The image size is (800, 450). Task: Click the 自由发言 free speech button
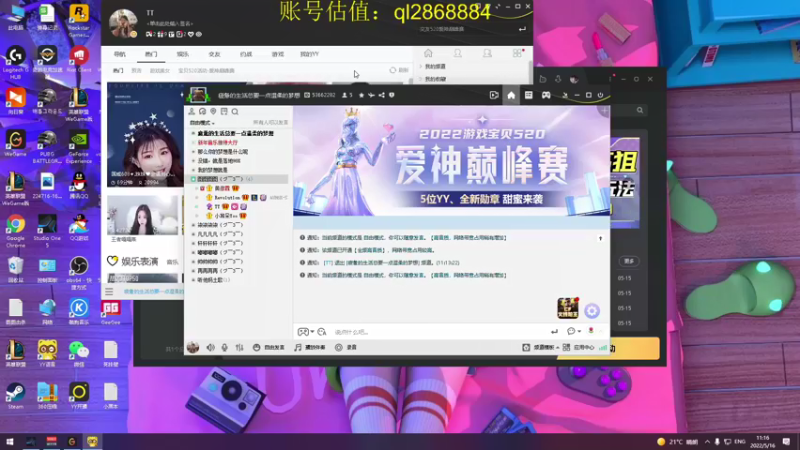click(268, 347)
